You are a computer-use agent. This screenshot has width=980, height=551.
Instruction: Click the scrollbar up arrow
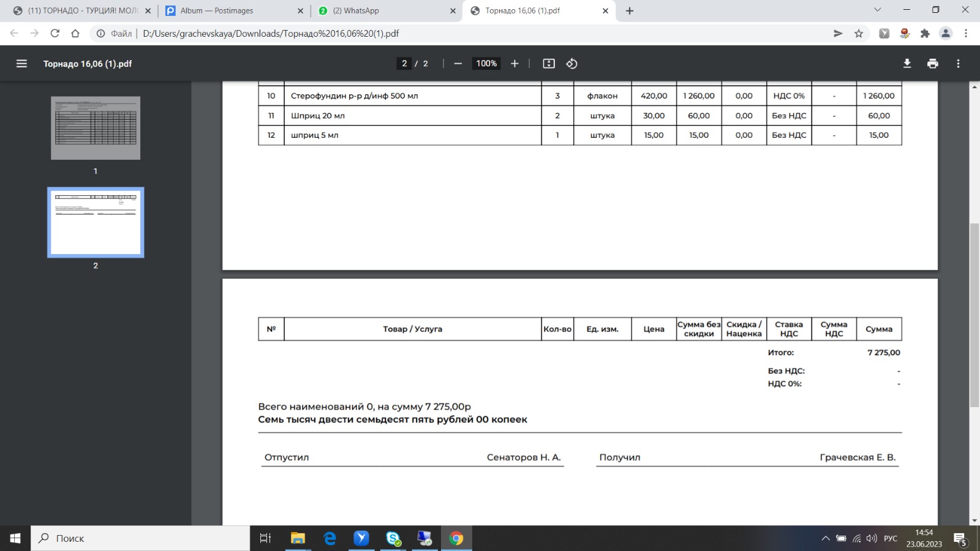(974, 87)
